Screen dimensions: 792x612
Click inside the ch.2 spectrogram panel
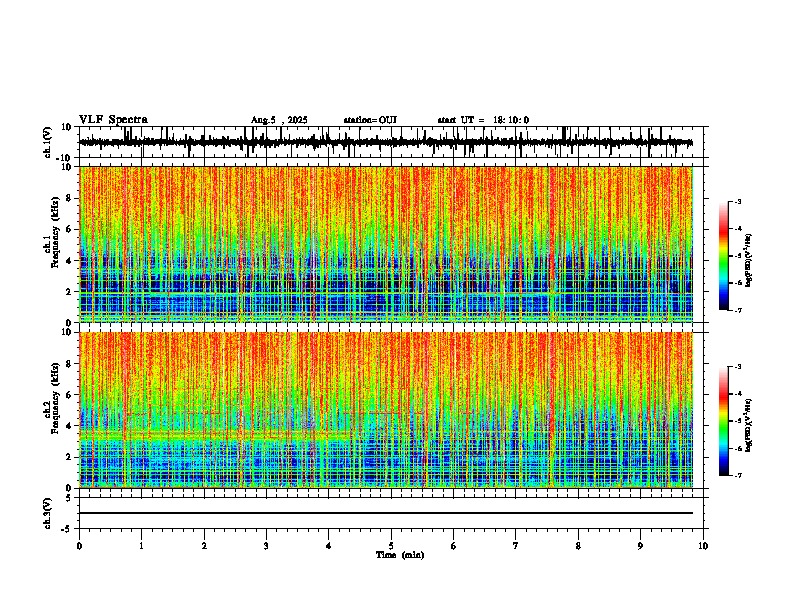(386, 410)
